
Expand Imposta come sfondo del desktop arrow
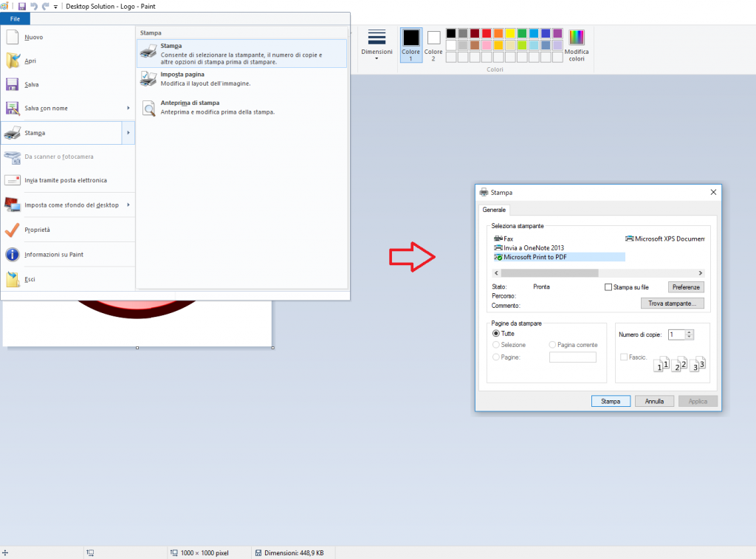pyautogui.click(x=128, y=205)
